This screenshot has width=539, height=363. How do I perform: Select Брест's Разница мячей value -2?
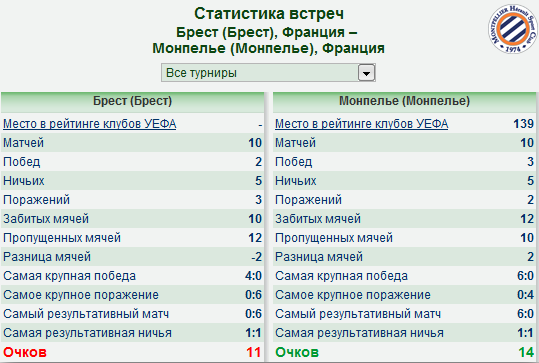click(x=256, y=257)
